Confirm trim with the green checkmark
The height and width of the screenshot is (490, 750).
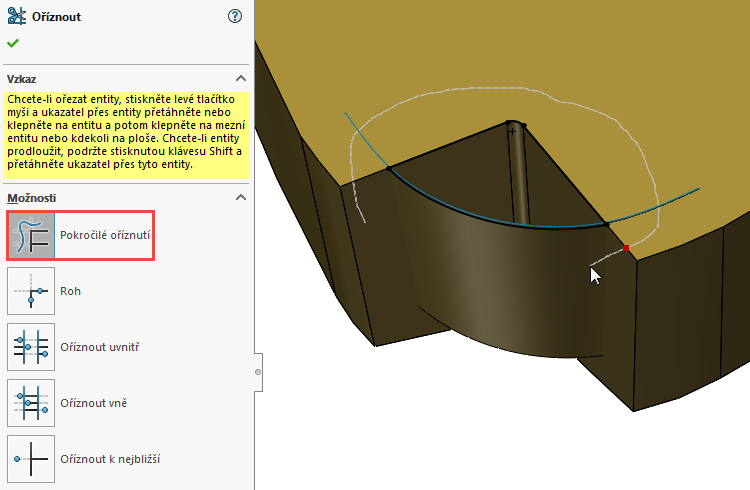click(x=13, y=43)
